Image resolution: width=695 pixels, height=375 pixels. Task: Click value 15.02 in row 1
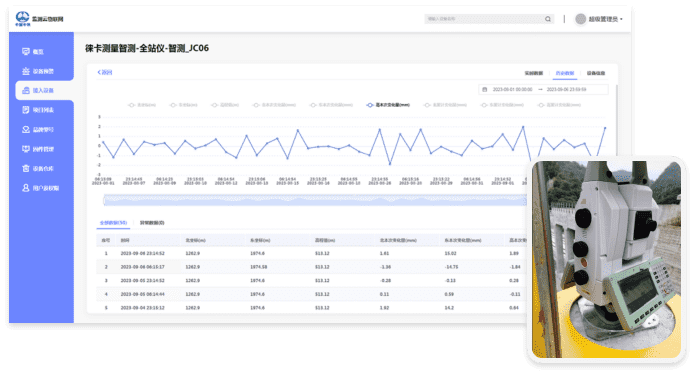pyautogui.click(x=450, y=254)
